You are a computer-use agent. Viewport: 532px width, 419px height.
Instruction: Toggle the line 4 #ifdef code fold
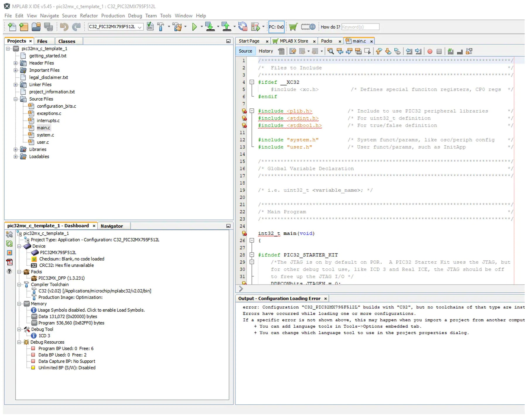[x=252, y=82]
